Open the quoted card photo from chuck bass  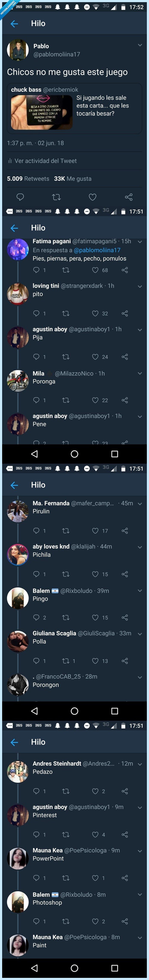click(x=42, y=113)
